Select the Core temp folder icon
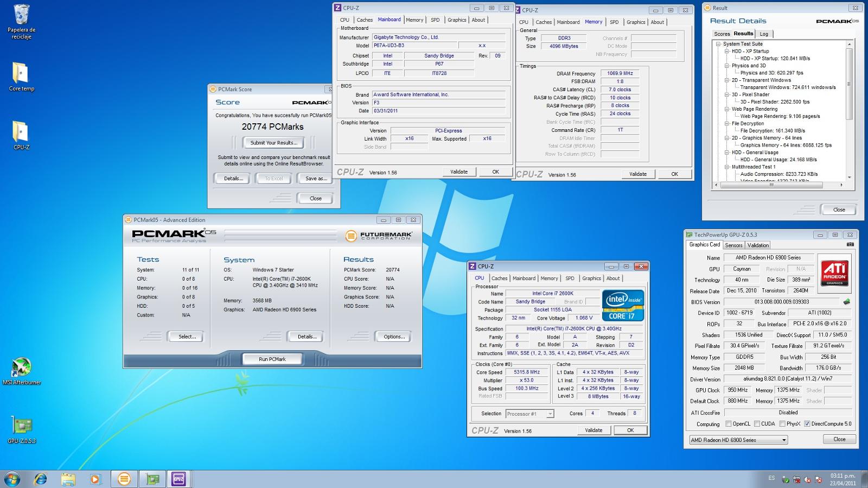Image resolution: width=868 pixels, height=488 pixels. tap(21, 77)
